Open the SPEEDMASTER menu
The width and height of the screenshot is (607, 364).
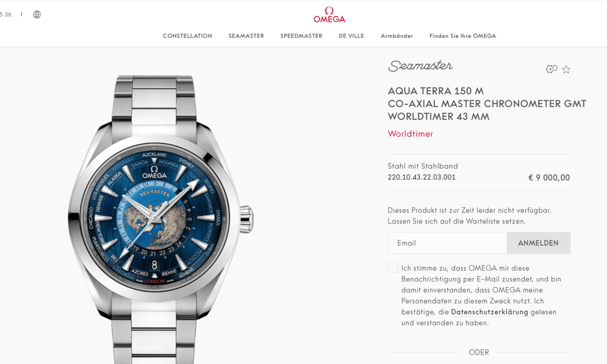(x=301, y=36)
